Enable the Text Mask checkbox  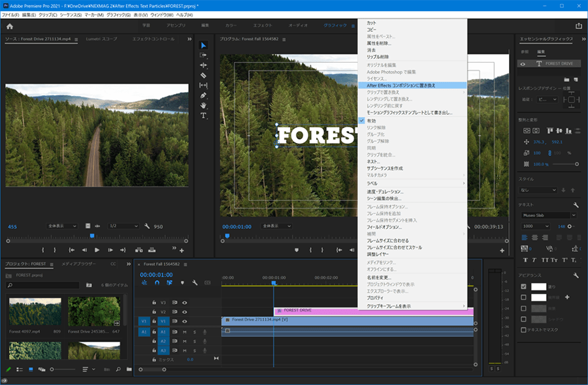click(523, 330)
